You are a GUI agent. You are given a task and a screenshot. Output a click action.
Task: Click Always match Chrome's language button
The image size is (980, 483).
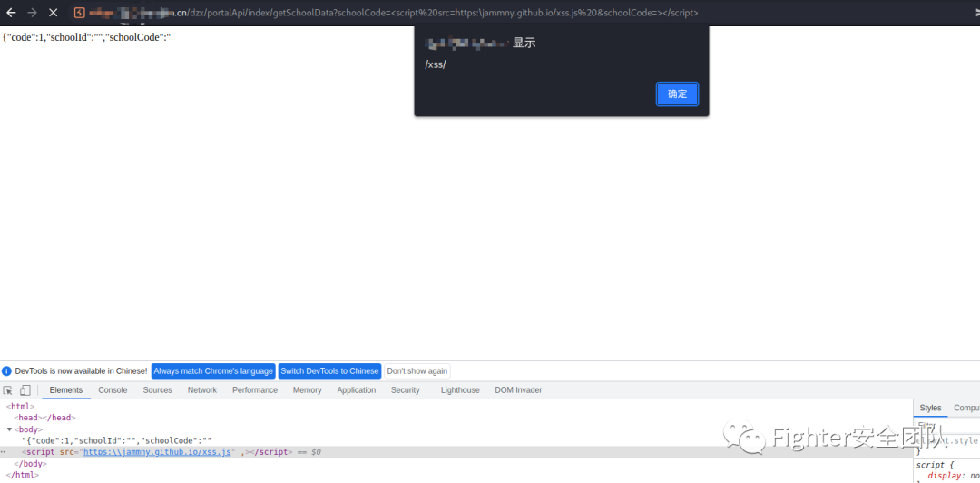pyautogui.click(x=213, y=371)
